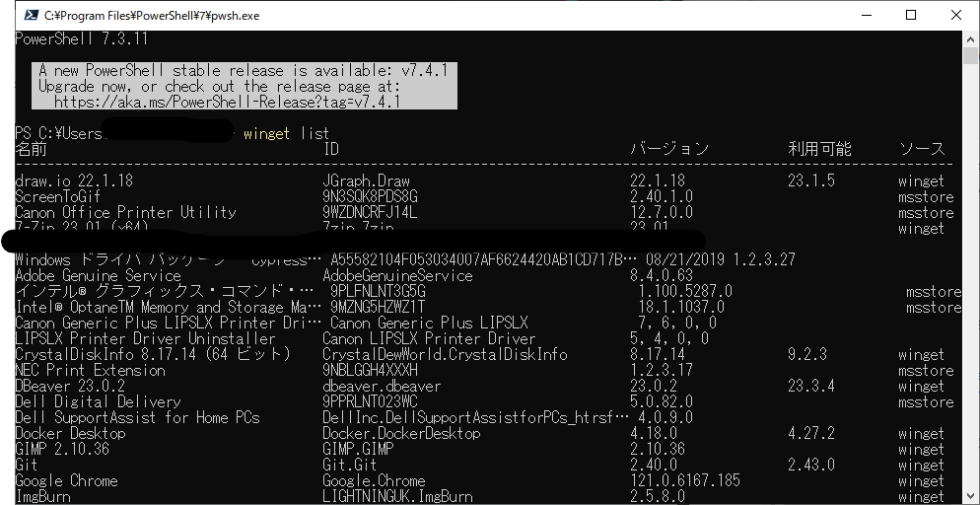Click version 12.7.0.0

(x=662, y=212)
